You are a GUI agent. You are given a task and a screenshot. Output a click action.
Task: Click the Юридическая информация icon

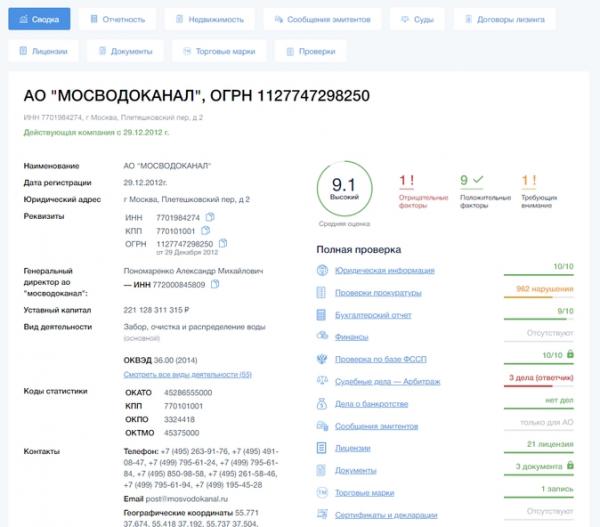322,270
